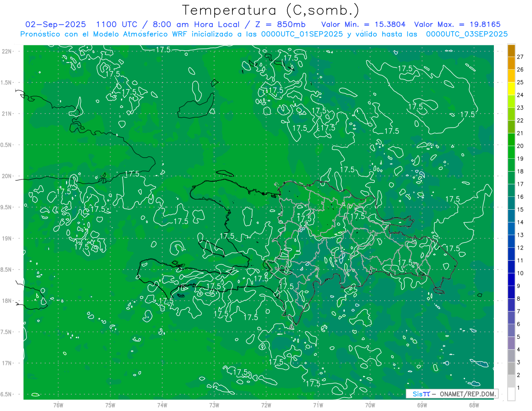Click color scale label '27'
This screenshot has height=411, width=532.
tap(520, 57)
